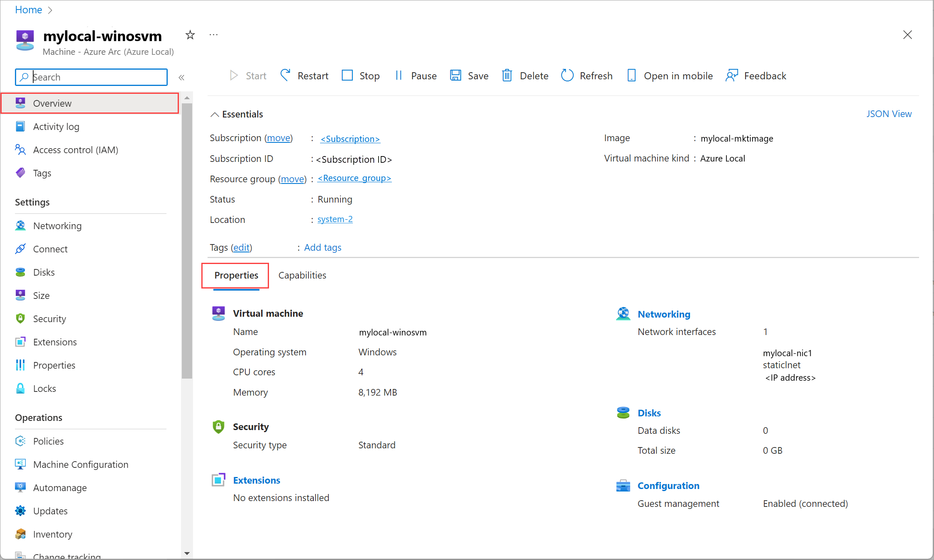Click inside the sidebar search field

pos(91,77)
